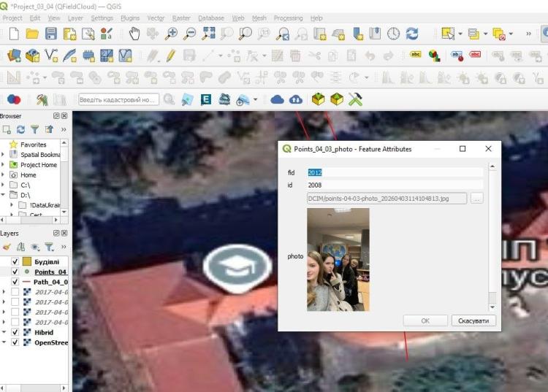This screenshot has width=548, height=392.
Task: Expand the C:\ drive tree node
Action: 3,185
